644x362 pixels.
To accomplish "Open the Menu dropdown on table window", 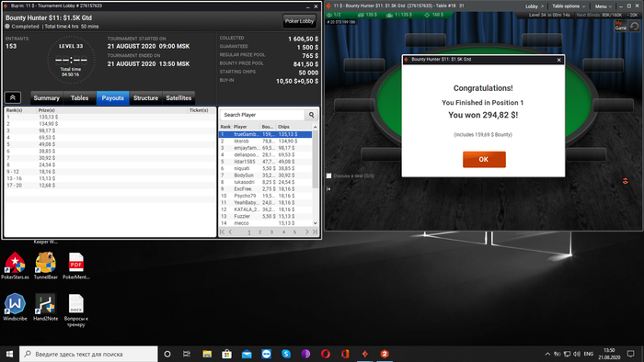I will [x=603, y=6].
